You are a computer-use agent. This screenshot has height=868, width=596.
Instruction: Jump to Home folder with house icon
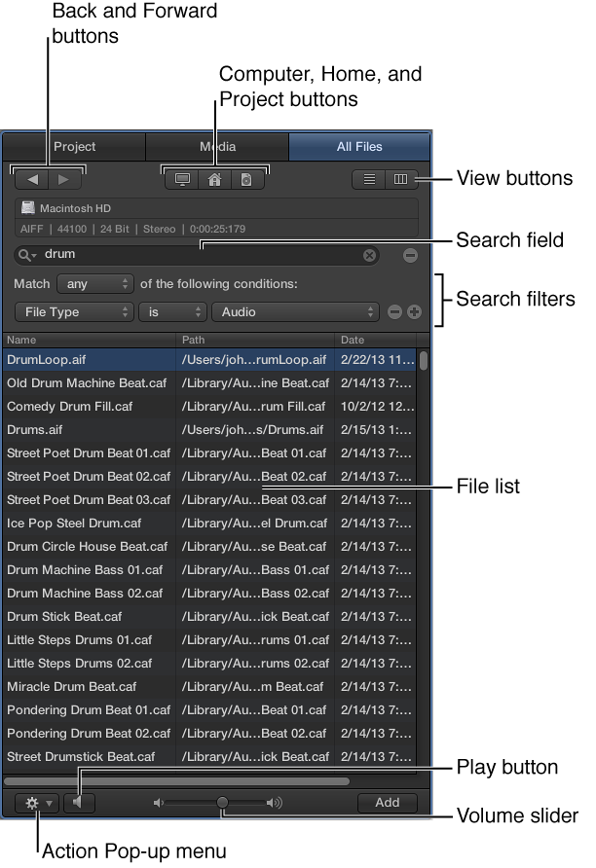click(214, 179)
